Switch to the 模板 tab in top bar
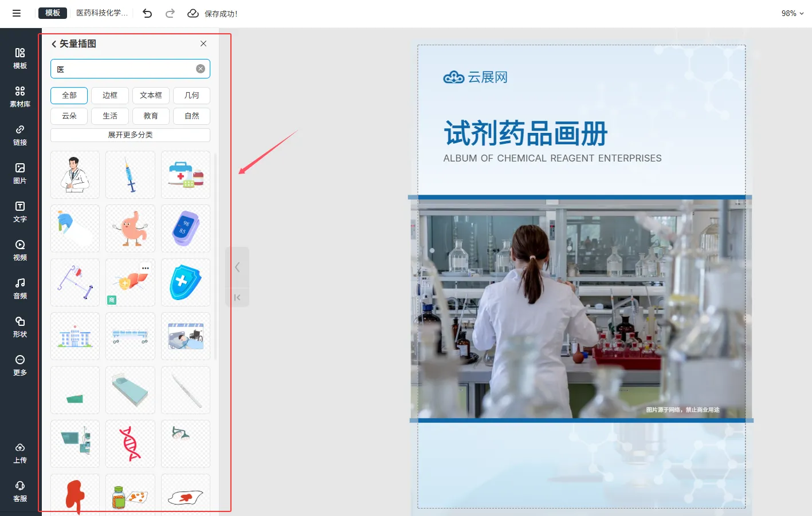Screen dimensions: 812x516 click(x=53, y=13)
